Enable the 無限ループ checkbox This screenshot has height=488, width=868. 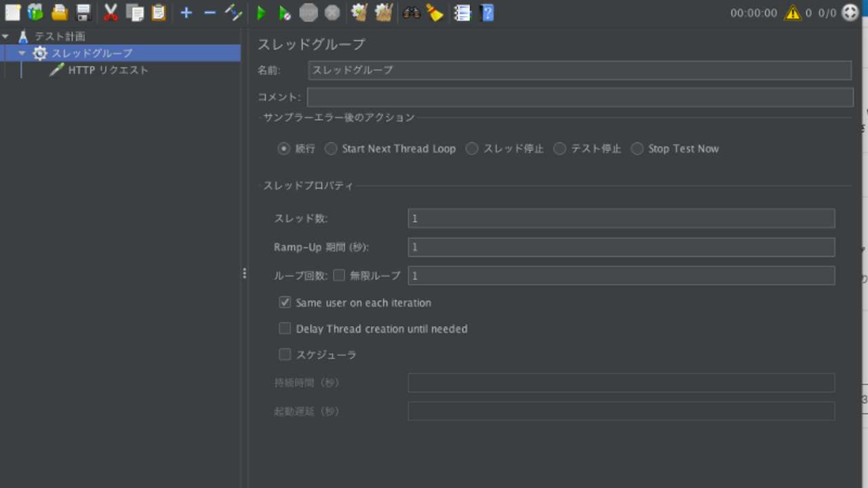(339, 275)
